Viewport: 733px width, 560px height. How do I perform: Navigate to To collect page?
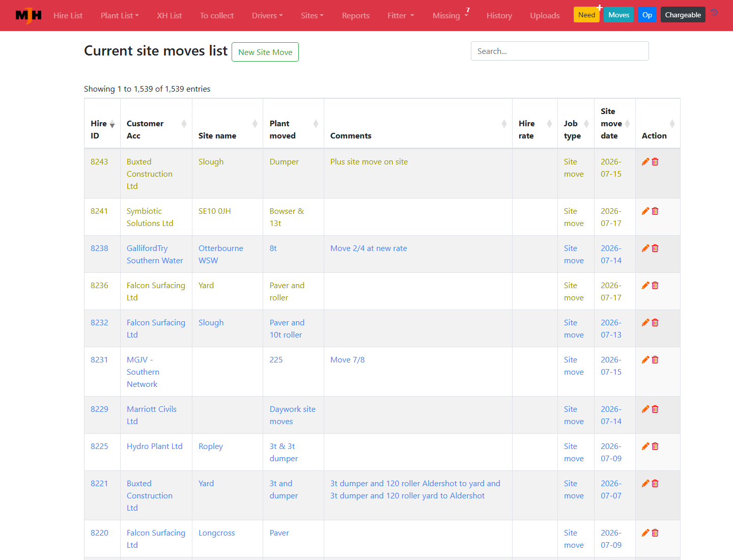[x=217, y=15]
